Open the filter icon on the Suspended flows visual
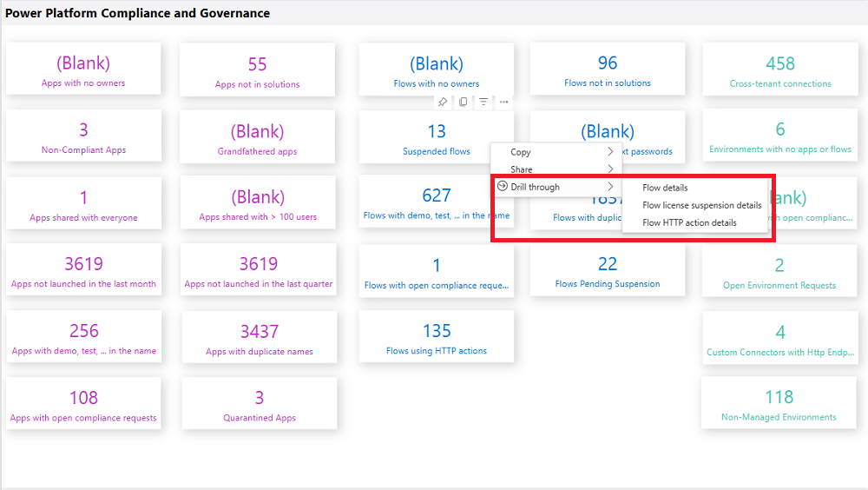Image resolution: width=868 pixels, height=490 pixels. 483,102
